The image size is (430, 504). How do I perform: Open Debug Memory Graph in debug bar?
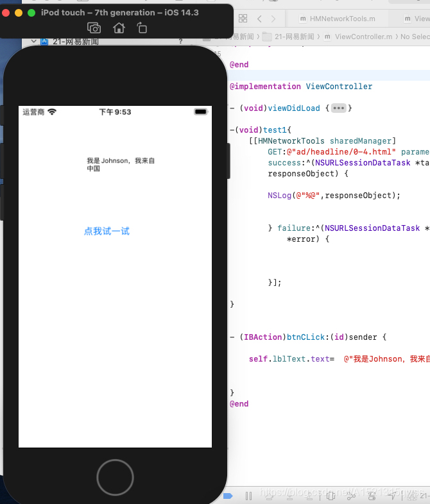pyautogui.click(x=351, y=496)
